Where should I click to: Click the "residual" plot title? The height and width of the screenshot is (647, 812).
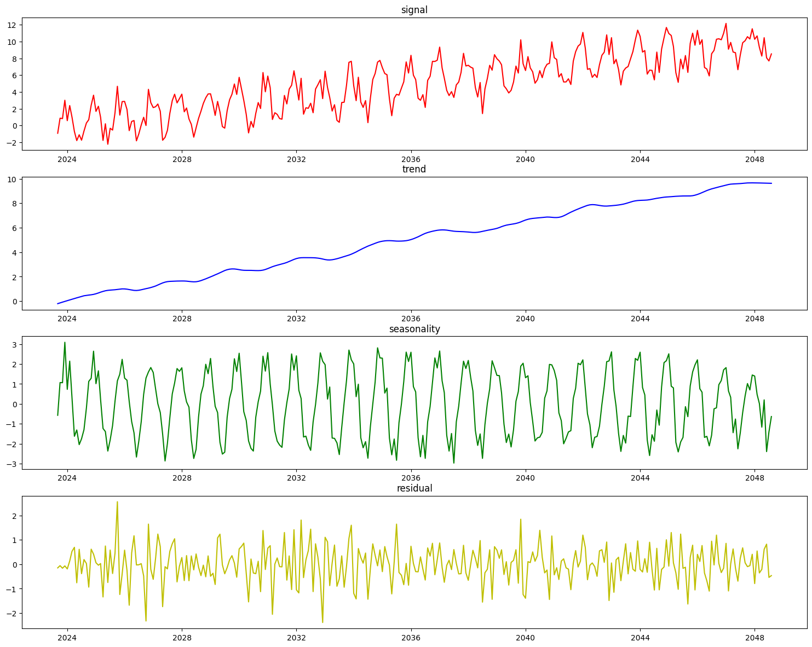click(414, 488)
